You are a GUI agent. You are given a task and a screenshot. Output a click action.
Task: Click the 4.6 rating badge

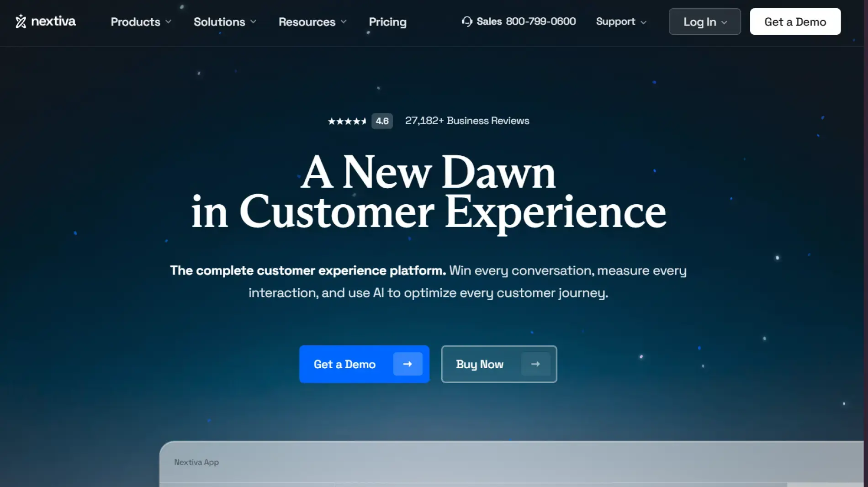pyautogui.click(x=382, y=121)
